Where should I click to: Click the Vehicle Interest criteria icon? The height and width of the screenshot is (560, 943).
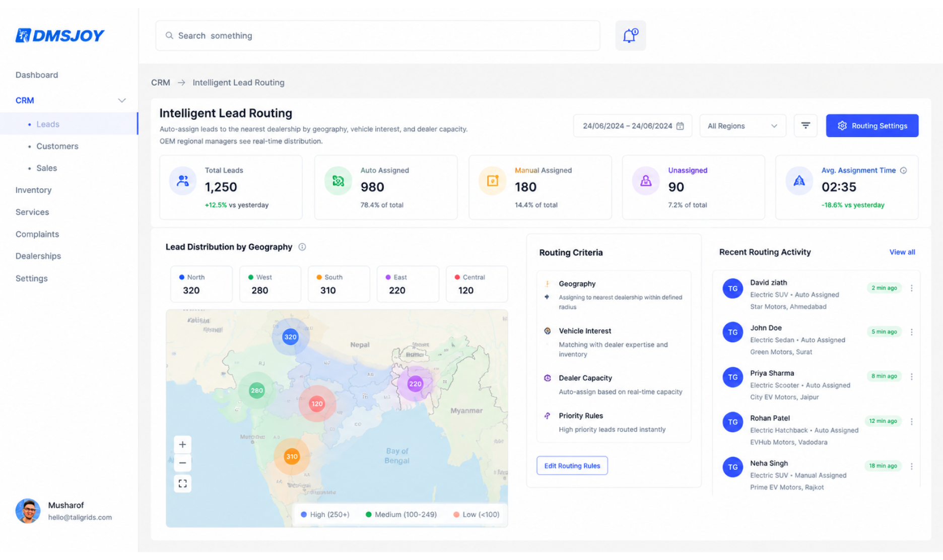pos(548,331)
